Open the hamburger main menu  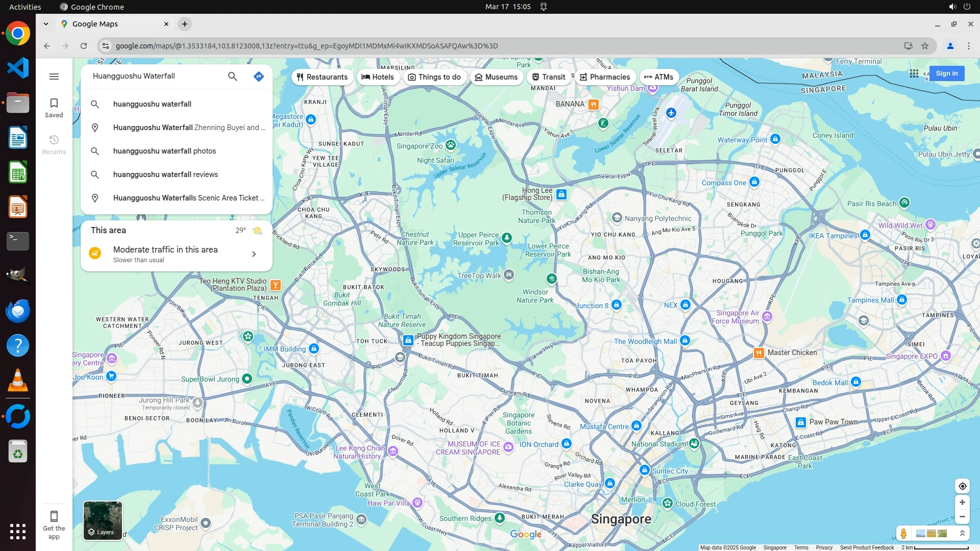click(54, 77)
